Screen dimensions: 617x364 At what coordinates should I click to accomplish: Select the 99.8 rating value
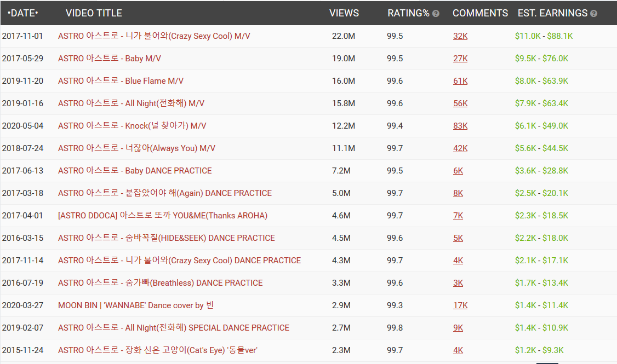(x=395, y=327)
